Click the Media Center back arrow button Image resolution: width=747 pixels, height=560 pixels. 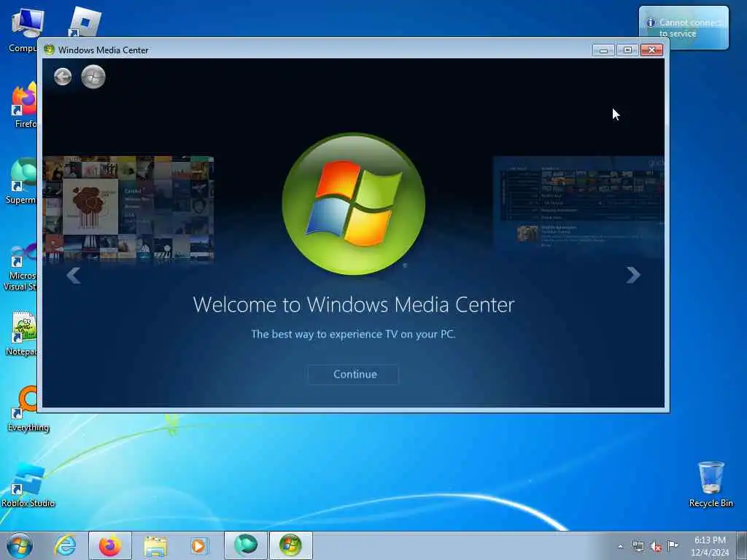click(63, 77)
